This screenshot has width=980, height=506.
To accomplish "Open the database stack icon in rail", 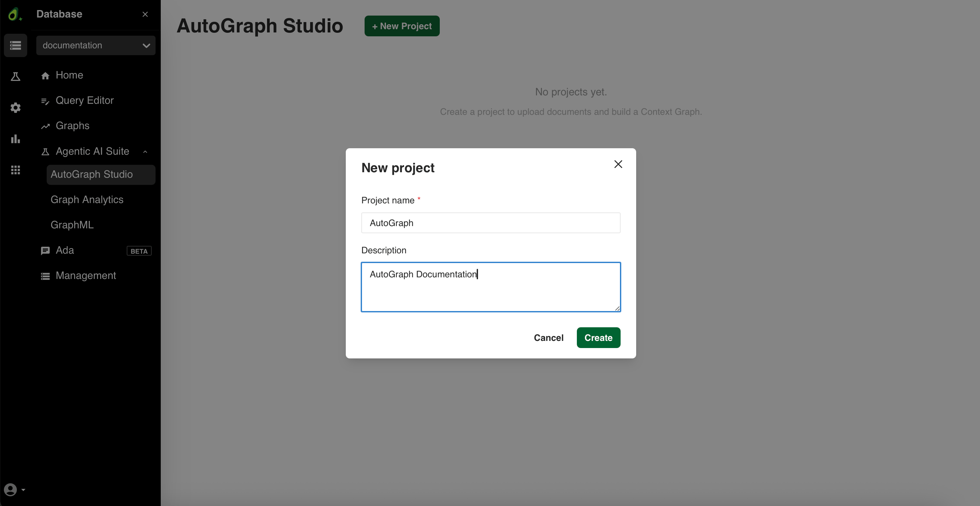I will pyautogui.click(x=16, y=45).
